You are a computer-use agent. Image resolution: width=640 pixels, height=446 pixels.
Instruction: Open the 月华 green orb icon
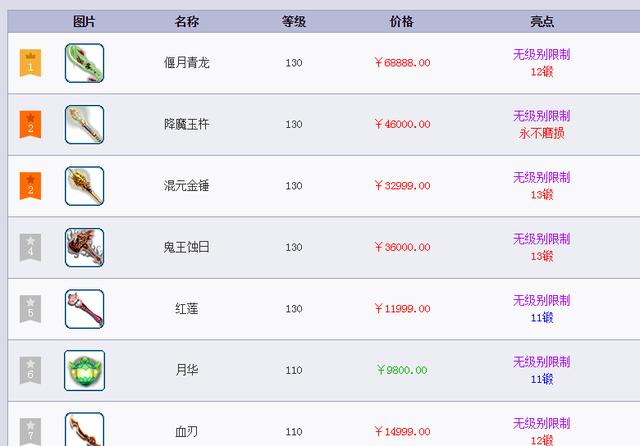84,371
